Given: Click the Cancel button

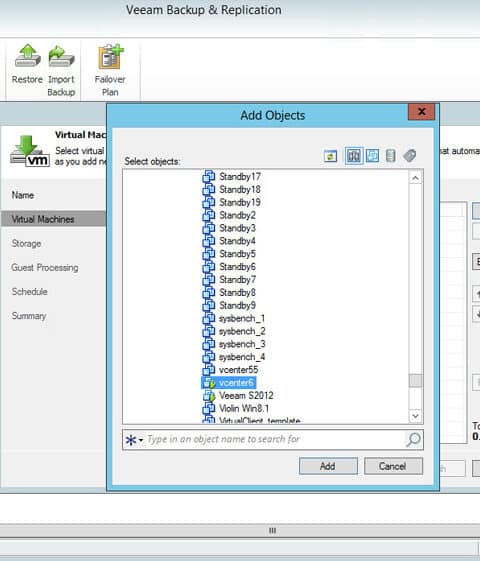Looking at the screenshot, I should 393,466.
